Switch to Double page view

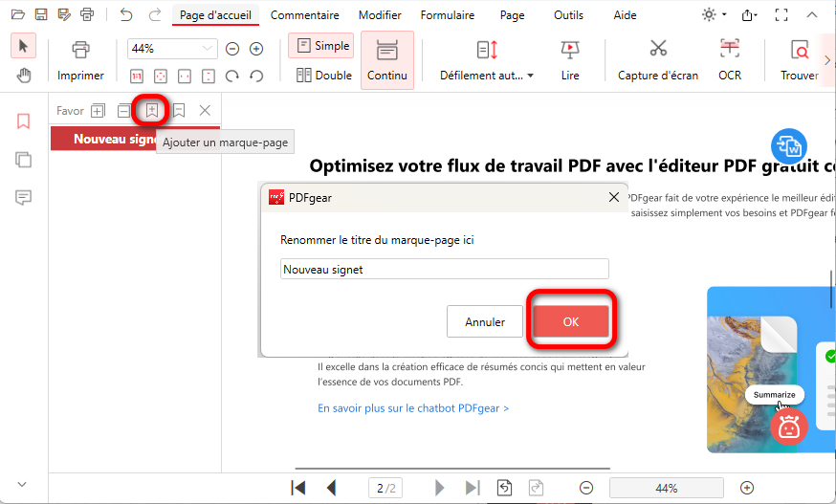point(324,76)
